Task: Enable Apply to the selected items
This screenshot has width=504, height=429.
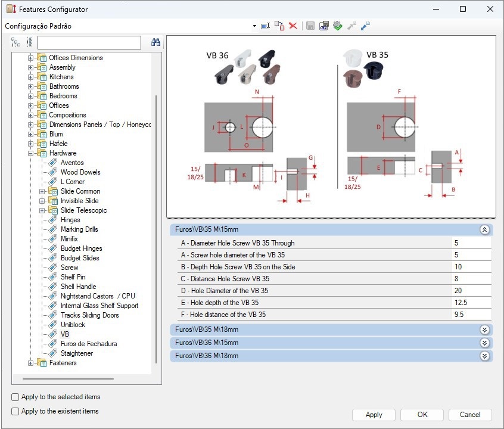Action: pos(15,397)
